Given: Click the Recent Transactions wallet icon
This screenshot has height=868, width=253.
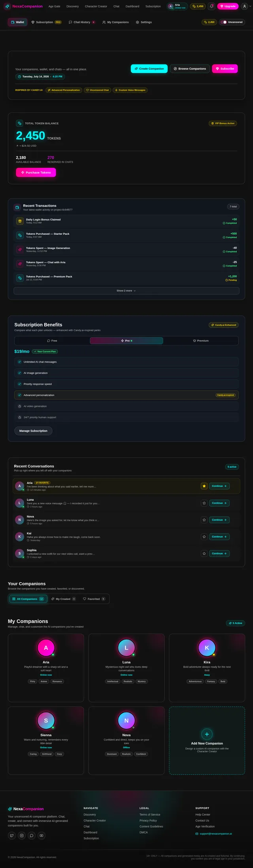Looking at the screenshot, I should point(17,207).
